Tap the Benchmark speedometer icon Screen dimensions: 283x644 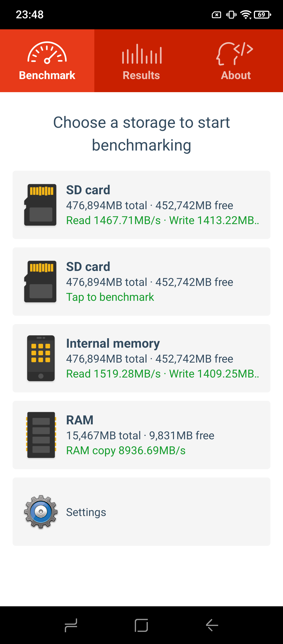[47, 53]
